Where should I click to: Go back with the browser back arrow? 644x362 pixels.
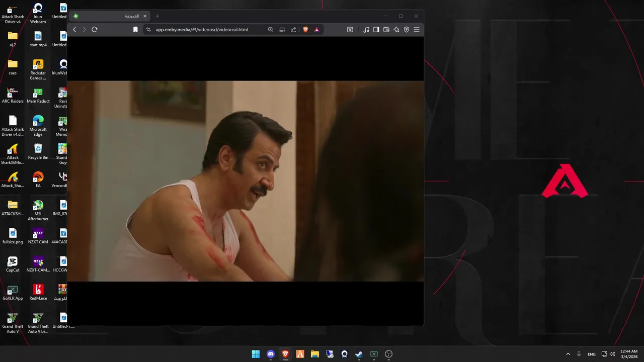pos(74,30)
